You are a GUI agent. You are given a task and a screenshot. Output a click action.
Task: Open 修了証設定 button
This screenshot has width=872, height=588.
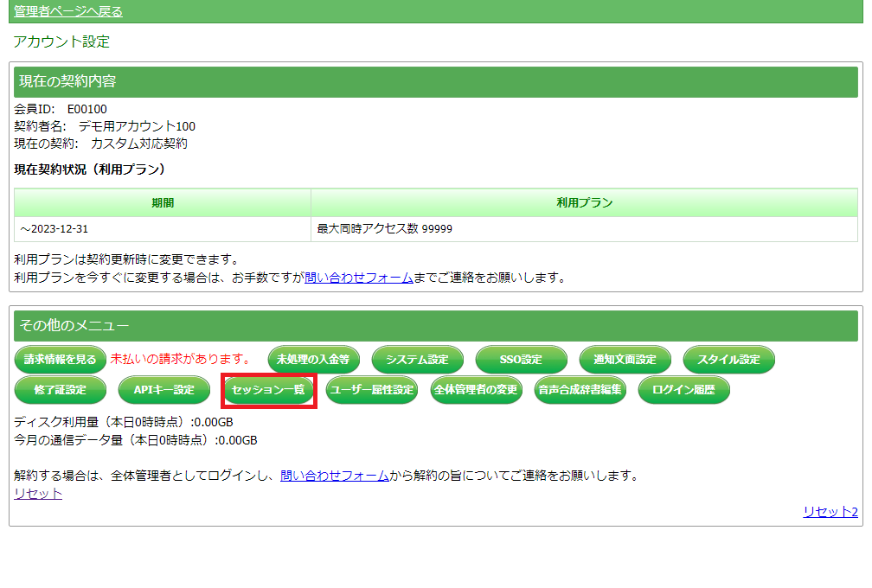coord(60,390)
